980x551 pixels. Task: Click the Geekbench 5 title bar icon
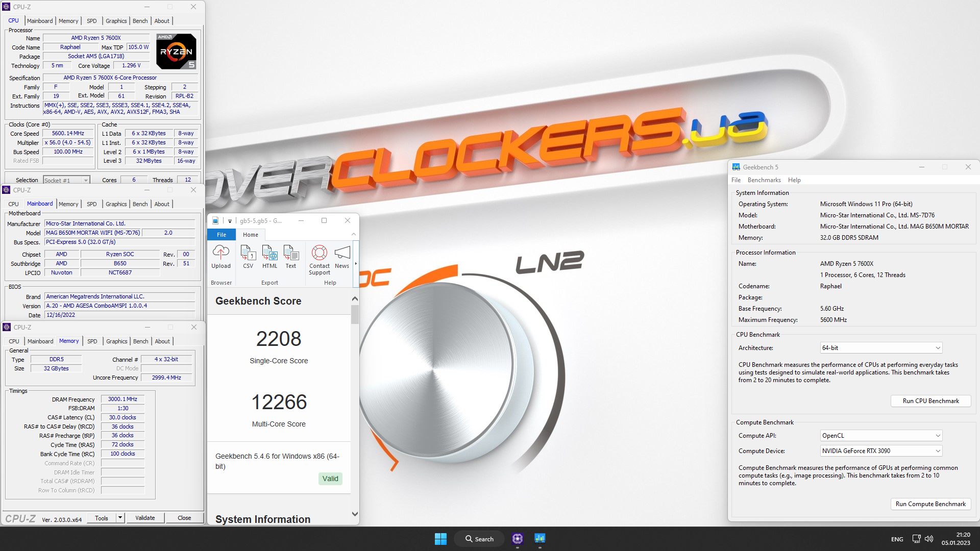[x=736, y=167]
